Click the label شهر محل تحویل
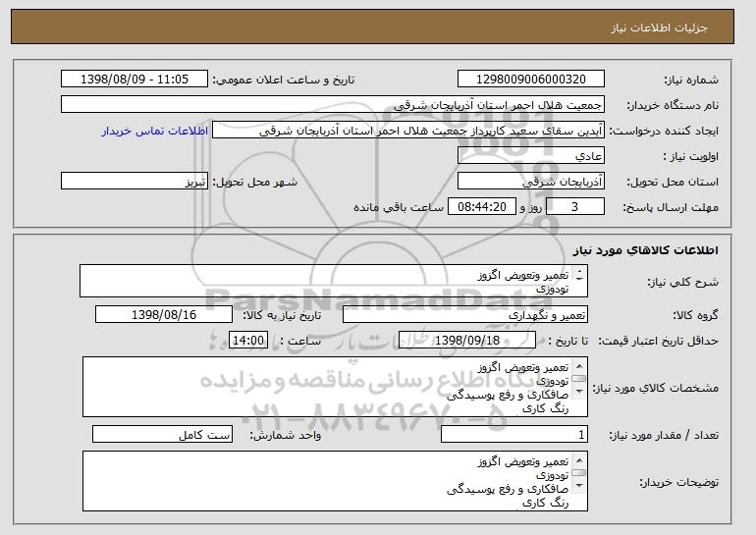The image size is (756, 535). (x=255, y=183)
